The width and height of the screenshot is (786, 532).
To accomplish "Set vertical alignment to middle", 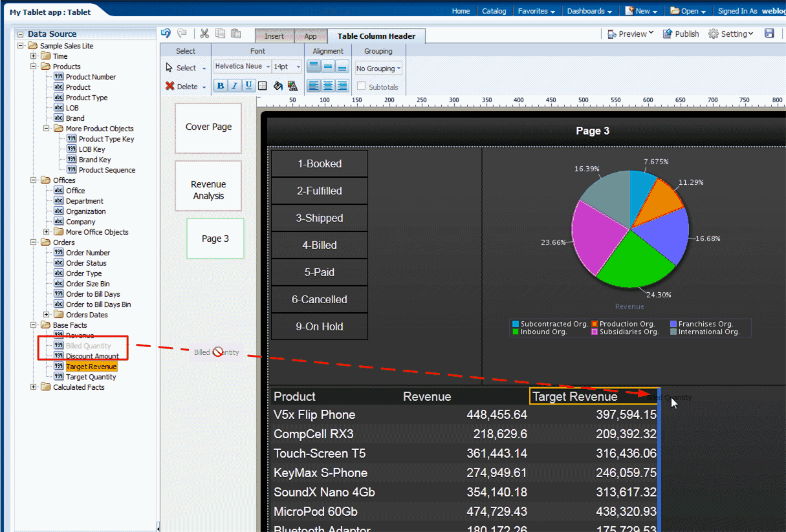I will [x=328, y=66].
